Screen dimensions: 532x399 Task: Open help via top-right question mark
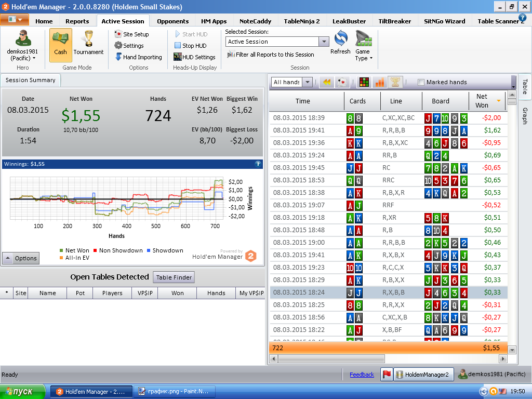click(522, 18)
